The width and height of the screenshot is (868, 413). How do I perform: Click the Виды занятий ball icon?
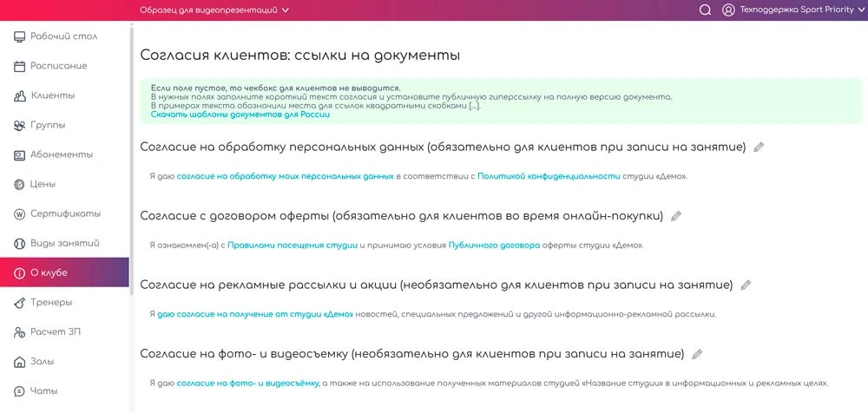pyautogui.click(x=19, y=244)
